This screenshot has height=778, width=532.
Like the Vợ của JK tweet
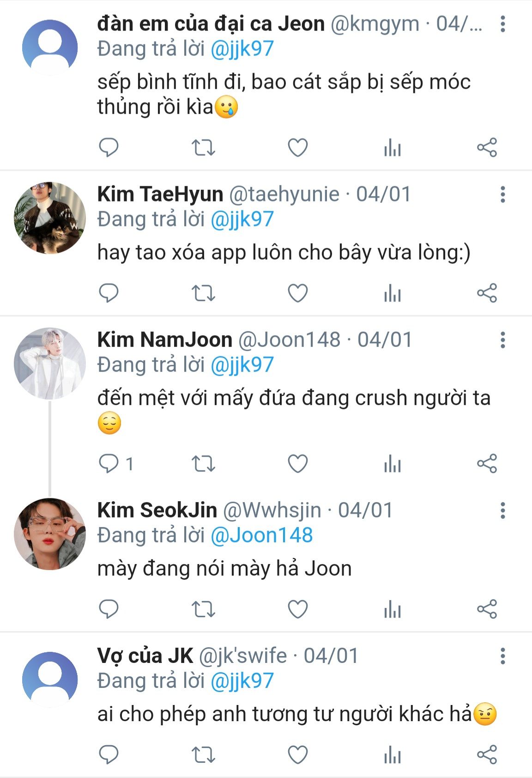[298, 755]
